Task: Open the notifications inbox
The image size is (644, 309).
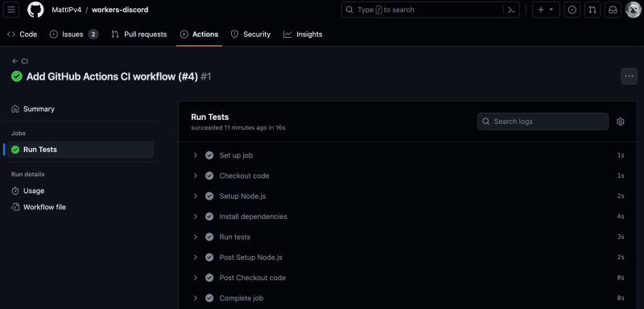Action: pyautogui.click(x=613, y=10)
